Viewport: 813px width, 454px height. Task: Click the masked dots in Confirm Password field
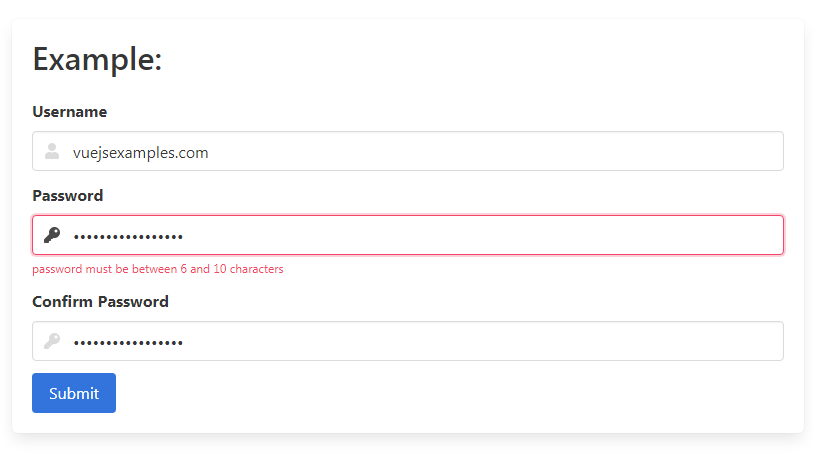128,342
